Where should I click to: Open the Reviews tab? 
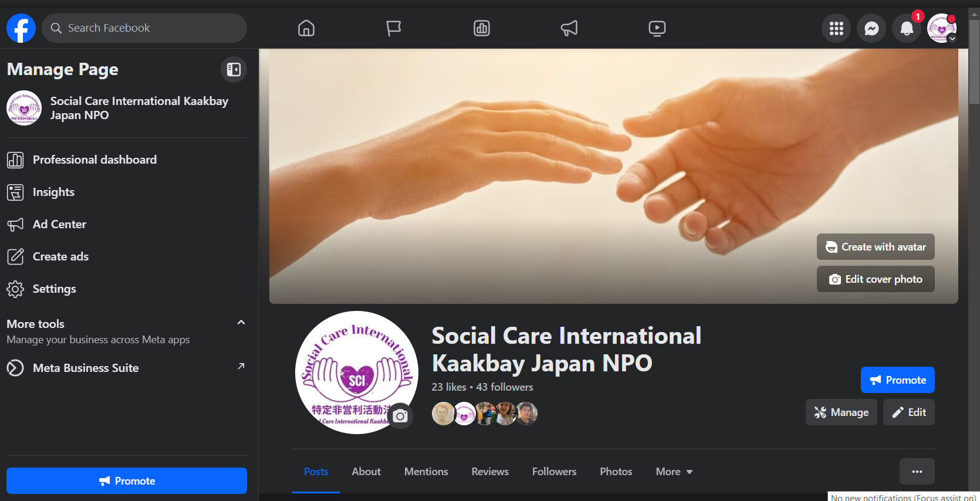point(490,472)
